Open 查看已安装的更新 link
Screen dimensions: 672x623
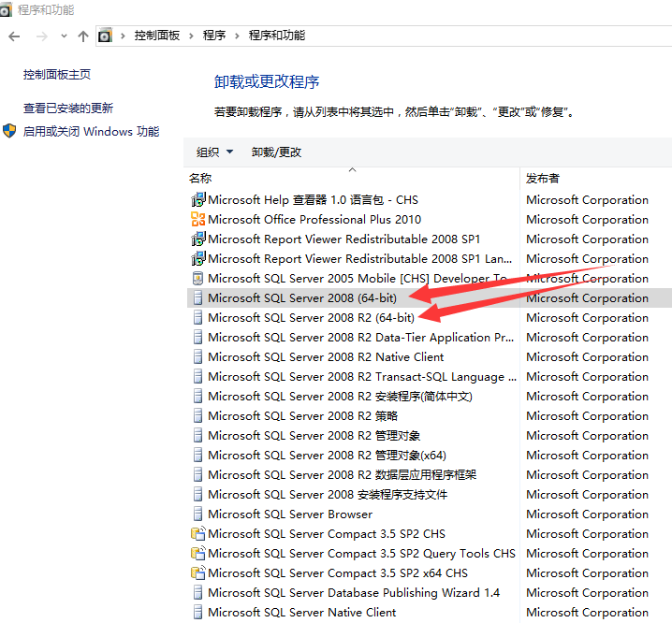click(68, 109)
